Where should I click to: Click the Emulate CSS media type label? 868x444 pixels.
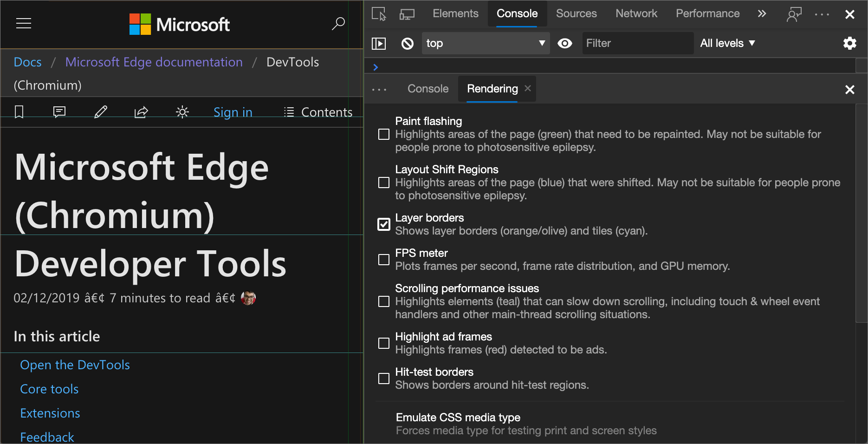pyautogui.click(x=458, y=417)
